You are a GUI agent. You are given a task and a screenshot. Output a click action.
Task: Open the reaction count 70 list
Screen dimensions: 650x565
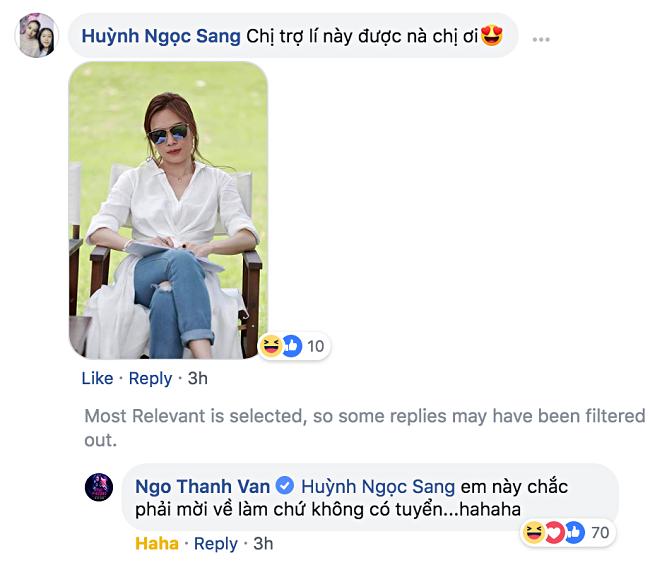click(600, 533)
